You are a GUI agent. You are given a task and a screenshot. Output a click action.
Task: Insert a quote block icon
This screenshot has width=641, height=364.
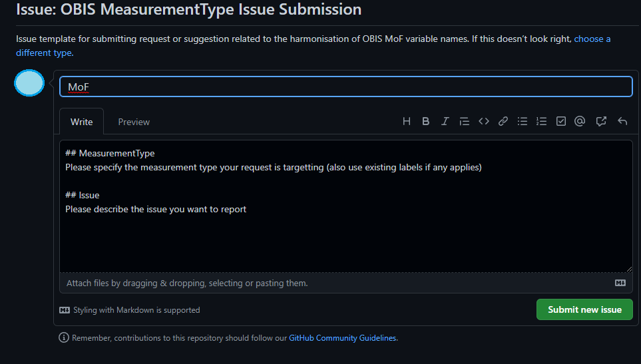tap(464, 121)
